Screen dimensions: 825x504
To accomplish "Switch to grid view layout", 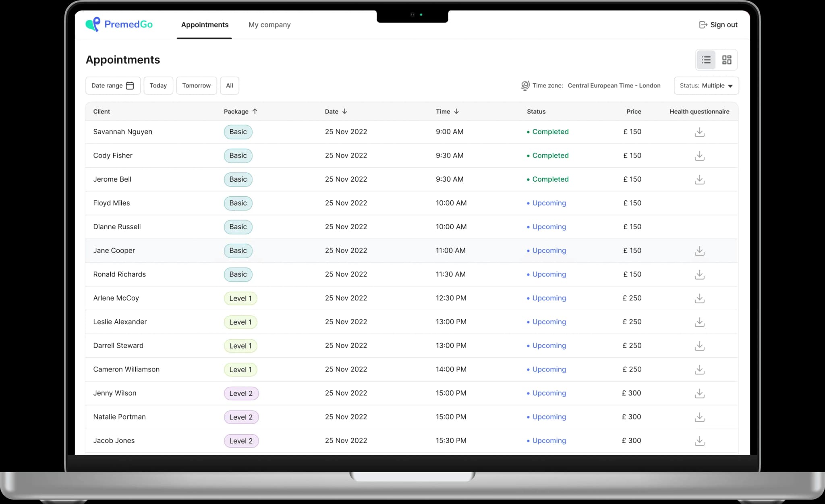I will tap(726, 60).
